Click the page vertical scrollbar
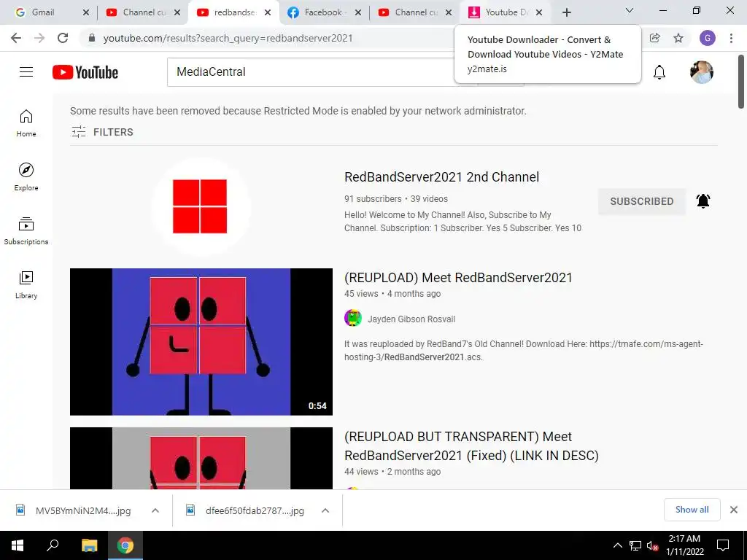Screen dimensions: 747x560 pyautogui.click(x=741, y=82)
